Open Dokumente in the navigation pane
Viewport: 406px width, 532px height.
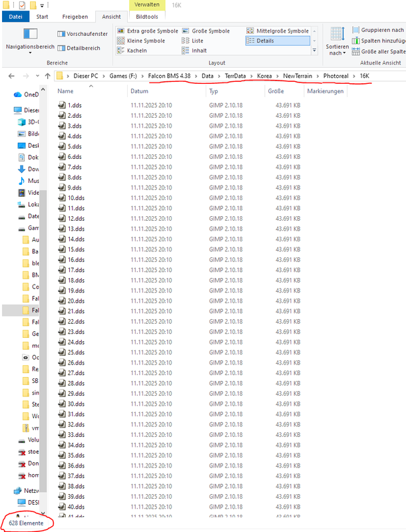click(x=29, y=158)
